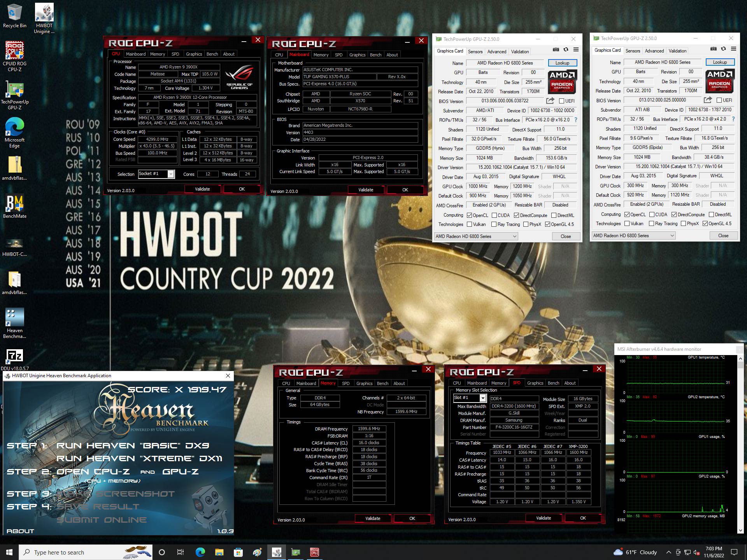Click the Windows Start button

[9, 552]
